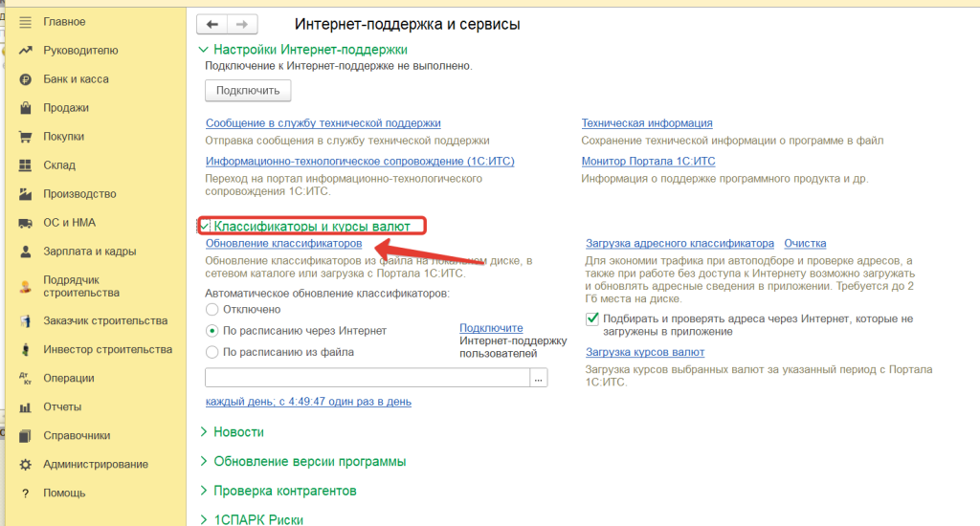Open the Справочники menu item

77,435
